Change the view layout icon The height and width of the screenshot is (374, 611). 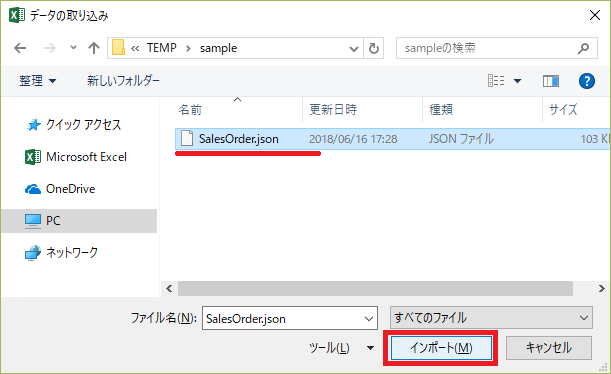coord(496,81)
